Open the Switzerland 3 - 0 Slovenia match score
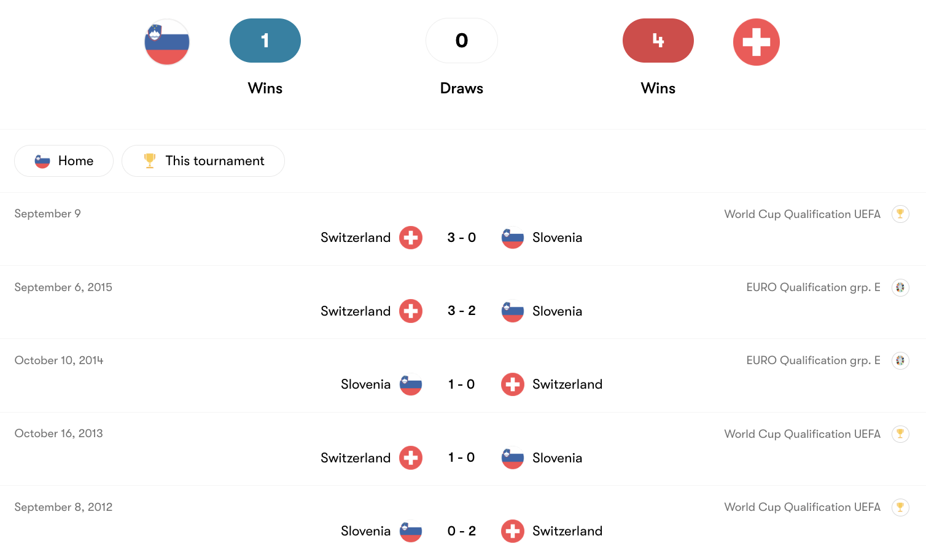The width and height of the screenshot is (926, 560). click(462, 238)
